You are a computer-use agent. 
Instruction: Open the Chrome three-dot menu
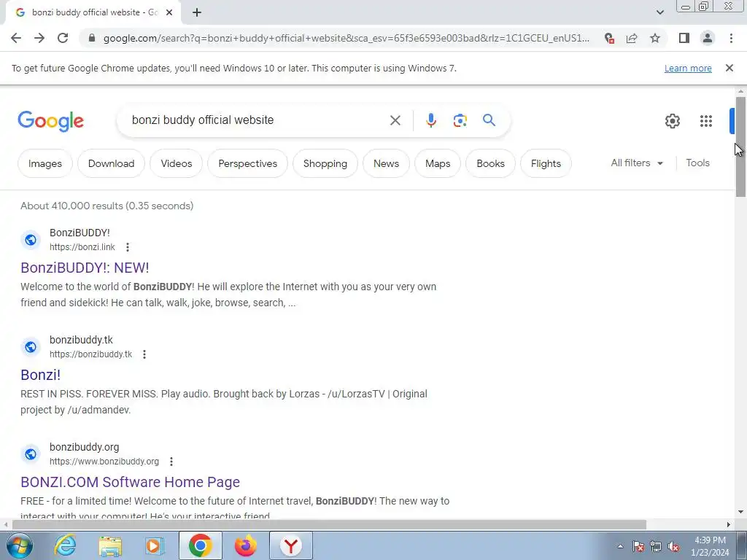coord(731,38)
